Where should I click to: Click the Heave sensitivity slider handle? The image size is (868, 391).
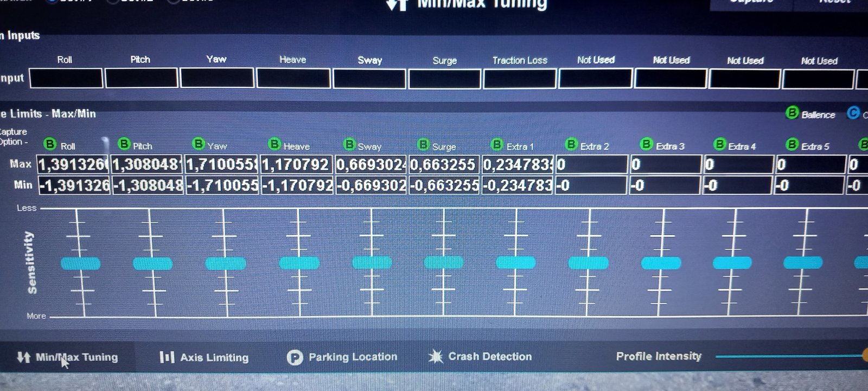299,263
